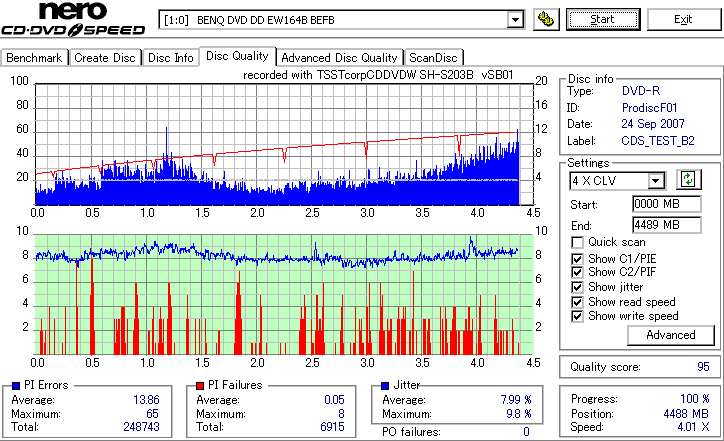Click the recorded with TSSTcorp text
This screenshot has height=441, width=724.
pyautogui.click(x=378, y=75)
